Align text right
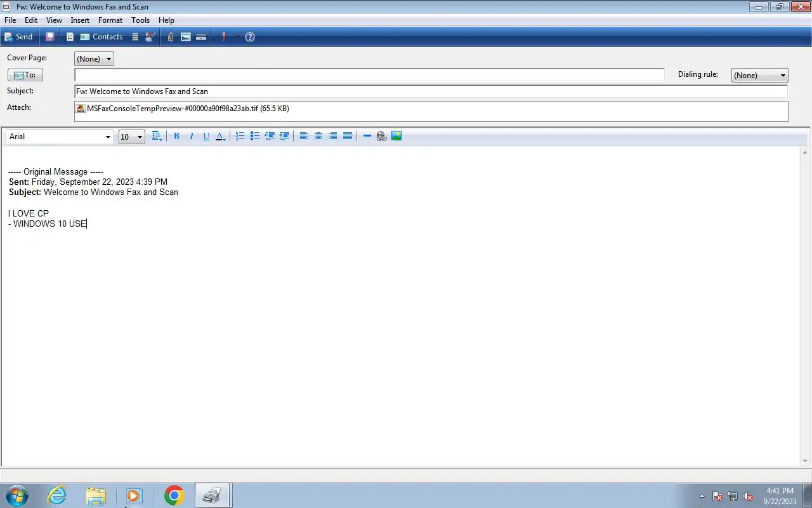812x508 pixels. (333, 136)
